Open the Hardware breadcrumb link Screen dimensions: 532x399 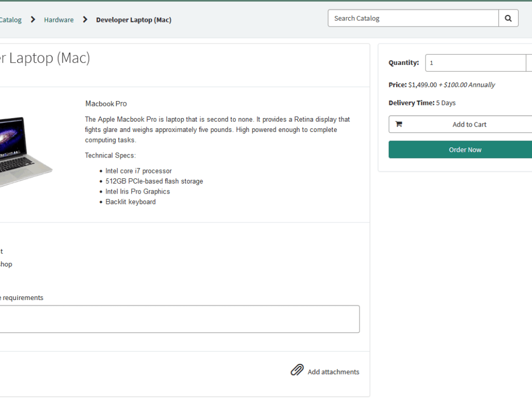pyautogui.click(x=59, y=20)
